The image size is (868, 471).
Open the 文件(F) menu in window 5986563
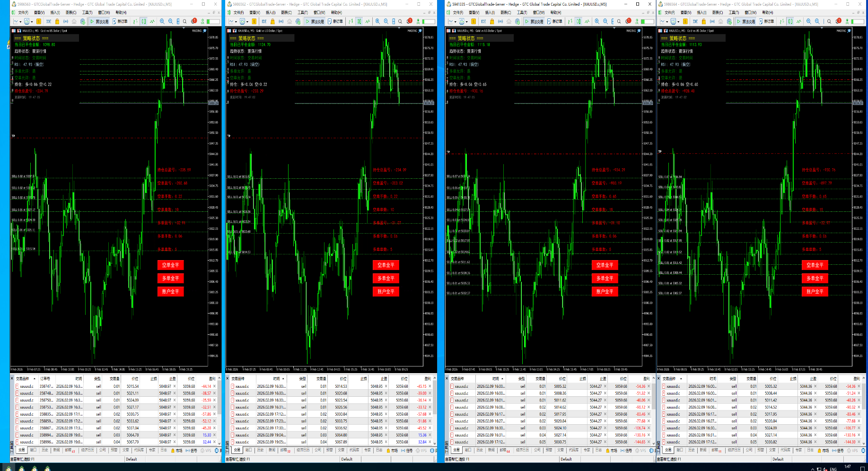click(x=23, y=13)
